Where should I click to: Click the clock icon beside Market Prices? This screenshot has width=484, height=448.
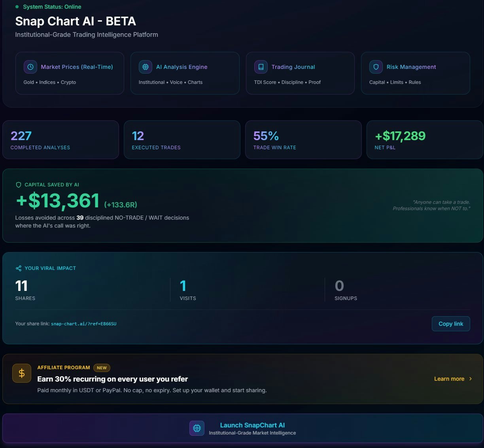[x=30, y=67]
